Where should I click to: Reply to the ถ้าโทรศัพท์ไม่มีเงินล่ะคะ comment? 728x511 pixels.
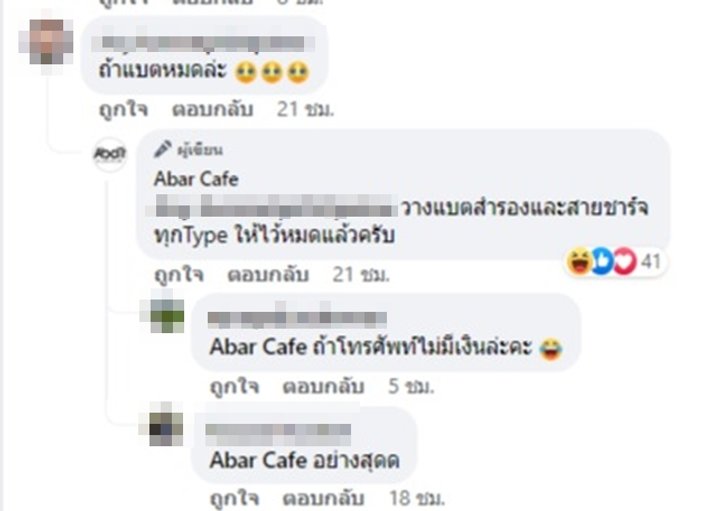323,387
